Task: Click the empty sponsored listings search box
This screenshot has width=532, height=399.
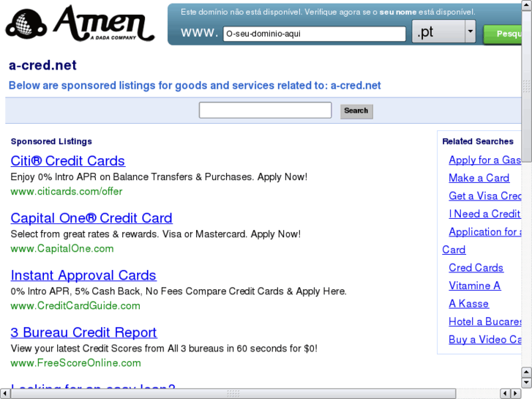Action: point(266,110)
